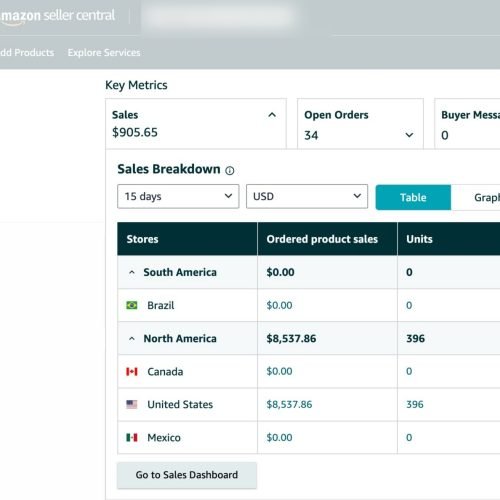This screenshot has width=500, height=500.
Task: Open the United States units 396 link
Action: [x=415, y=405]
